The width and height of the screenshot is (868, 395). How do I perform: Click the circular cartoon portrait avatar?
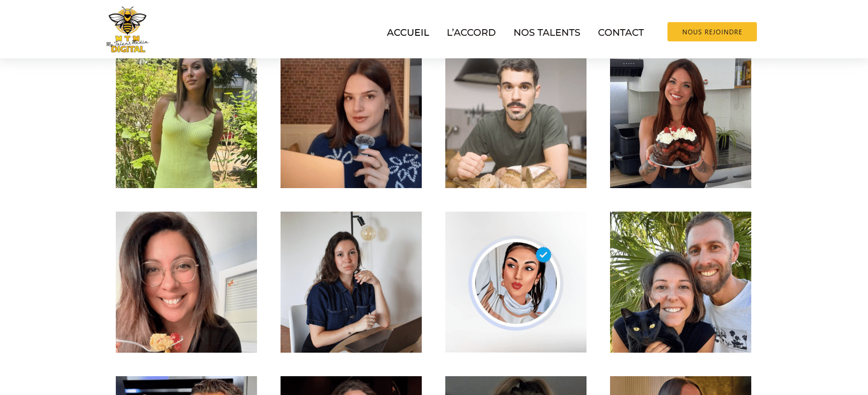coord(515,283)
